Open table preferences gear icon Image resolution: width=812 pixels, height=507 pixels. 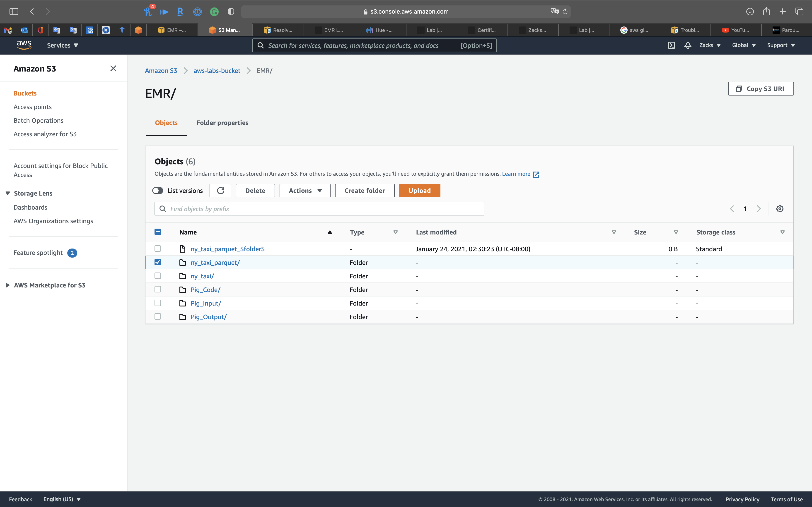pyautogui.click(x=779, y=208)
